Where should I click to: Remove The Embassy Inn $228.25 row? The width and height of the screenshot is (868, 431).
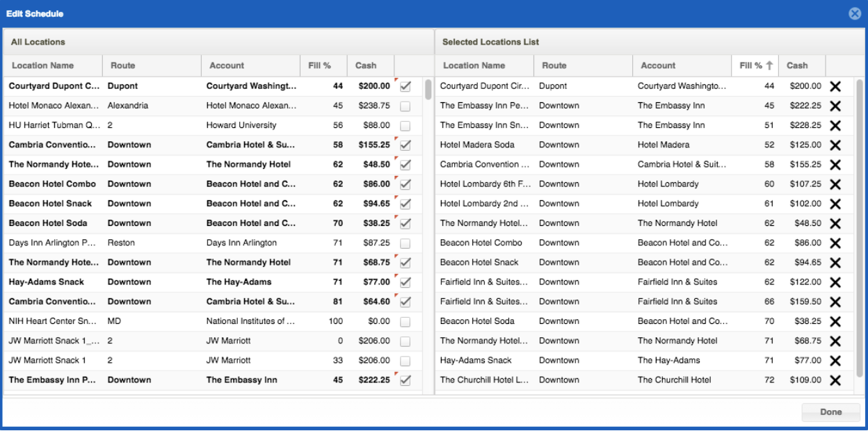835,125
